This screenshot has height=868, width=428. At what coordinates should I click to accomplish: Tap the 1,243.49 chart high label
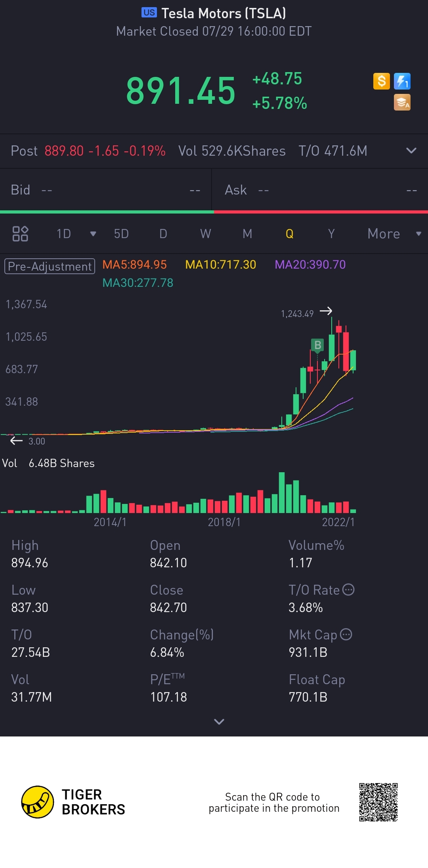pos(297,314)
